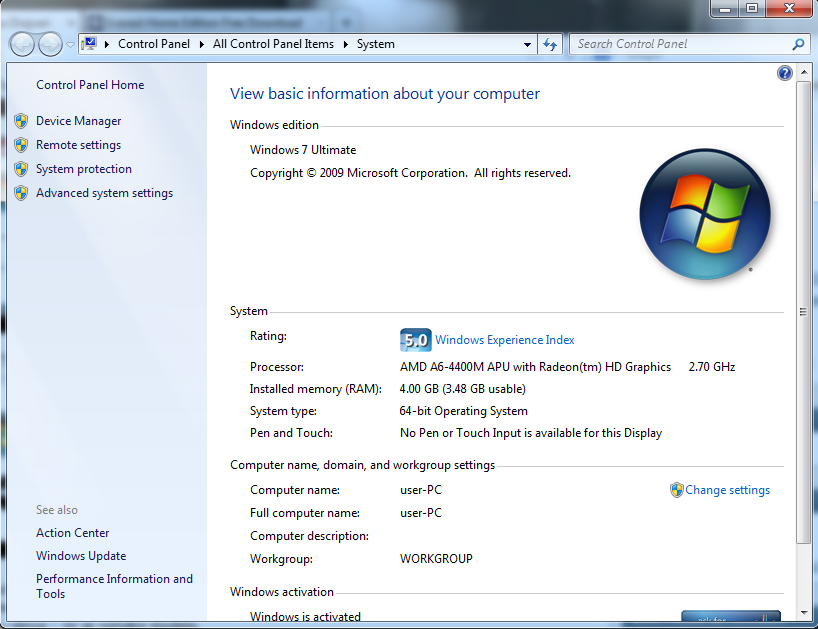818x629 pixels.
Task: Click the computer icon in address bar
Action: [90, 44]
